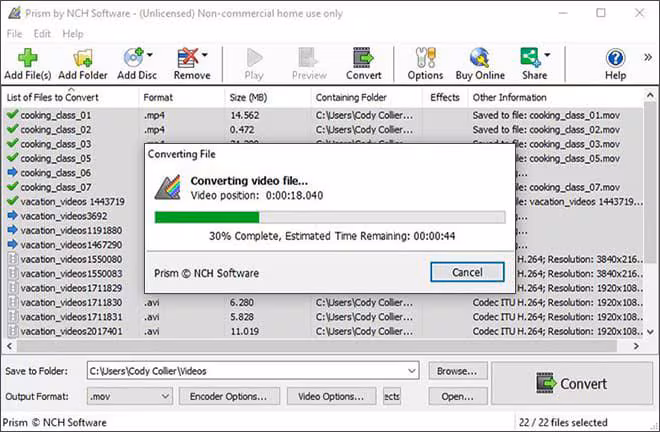
Task: Open the Edit menu
Action: 42,34
